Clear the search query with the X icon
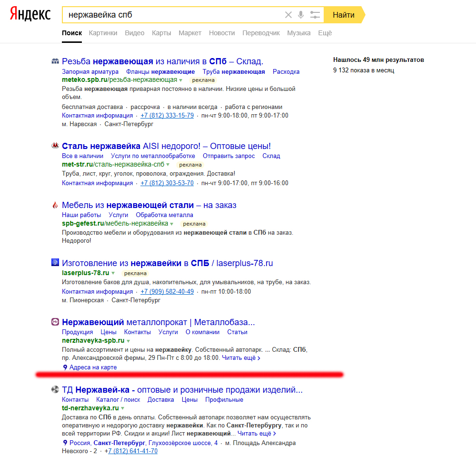Screen dimensions: 476x456 288,15
